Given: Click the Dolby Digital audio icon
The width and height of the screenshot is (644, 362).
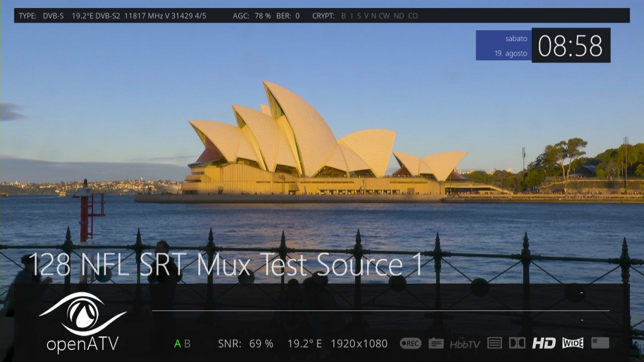Looking at the screenshot, I should [x=517, y=343].
